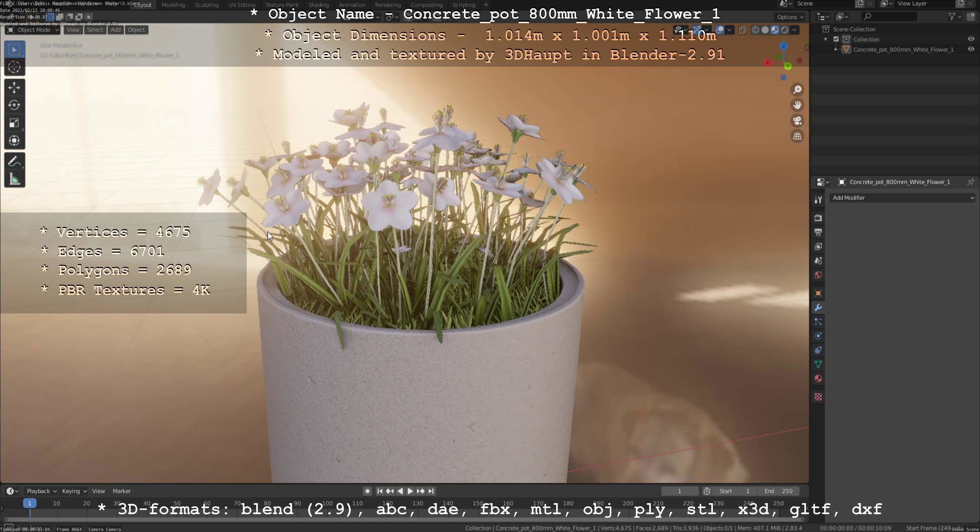Open Object properties tab
Image resolution: width=980 pixels, height=532 pixels.
click(x=818, y=293)
